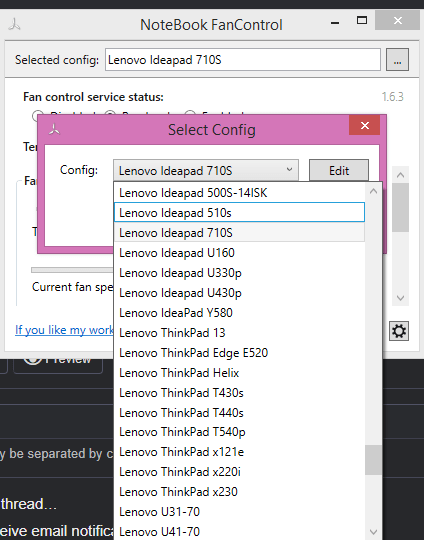The width and height of the screenshot is (424, 540).
Task: Select Lenovo ThinkPad T430s entry
Action: 239,392
